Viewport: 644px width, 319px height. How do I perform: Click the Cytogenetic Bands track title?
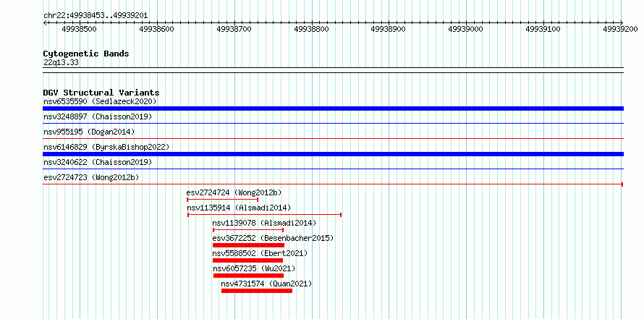pyautogui.click(x=86, y=54)
